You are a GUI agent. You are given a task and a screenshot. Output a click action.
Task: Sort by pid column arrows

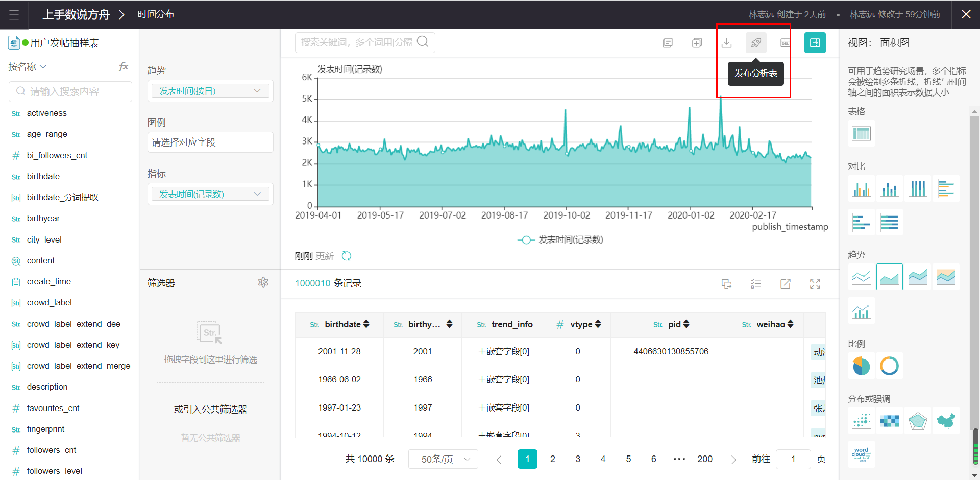point(687,324)
